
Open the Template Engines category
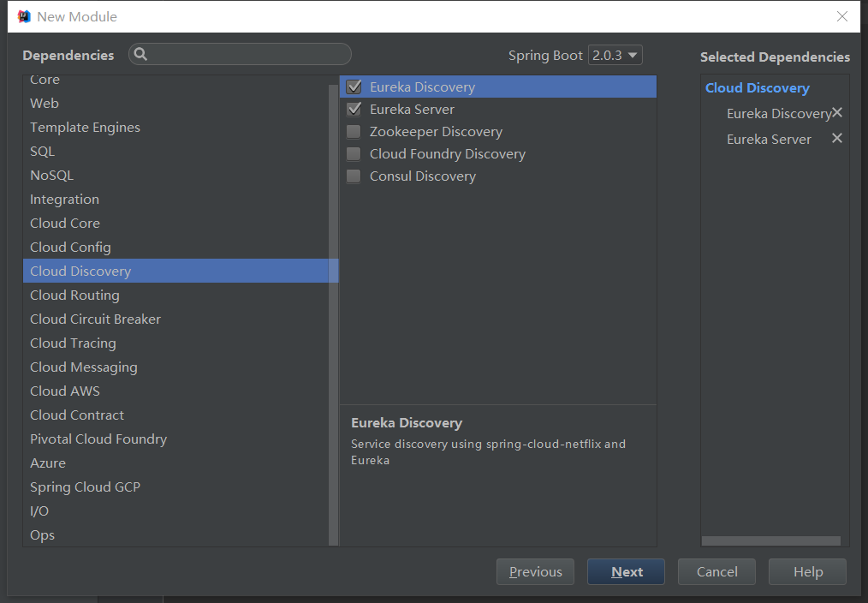point(175,128)
